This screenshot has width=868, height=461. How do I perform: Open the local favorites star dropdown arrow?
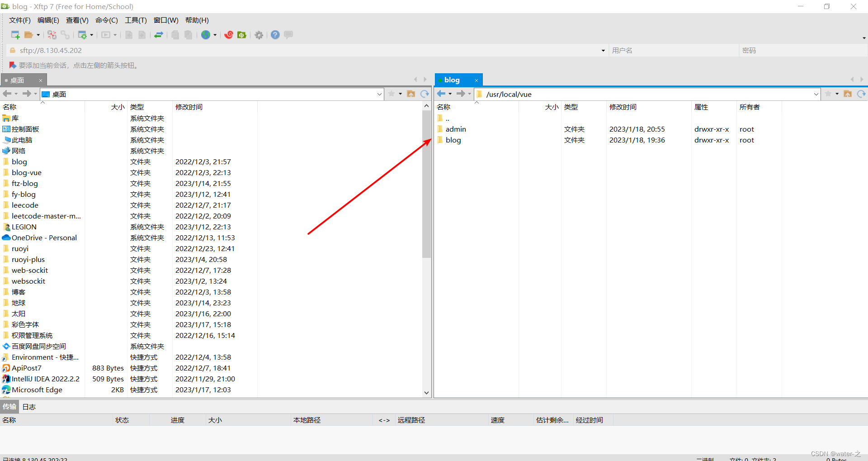click(x=400, y=94)
